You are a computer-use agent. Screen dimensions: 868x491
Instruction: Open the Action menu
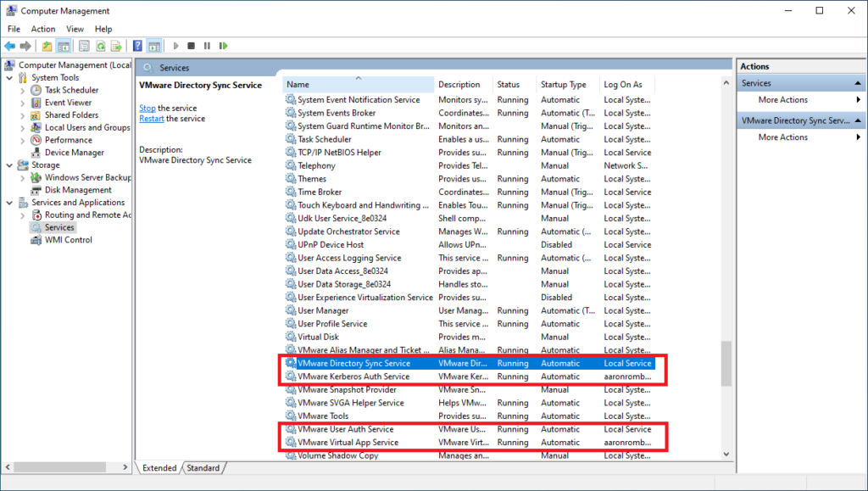pos(43,29)
